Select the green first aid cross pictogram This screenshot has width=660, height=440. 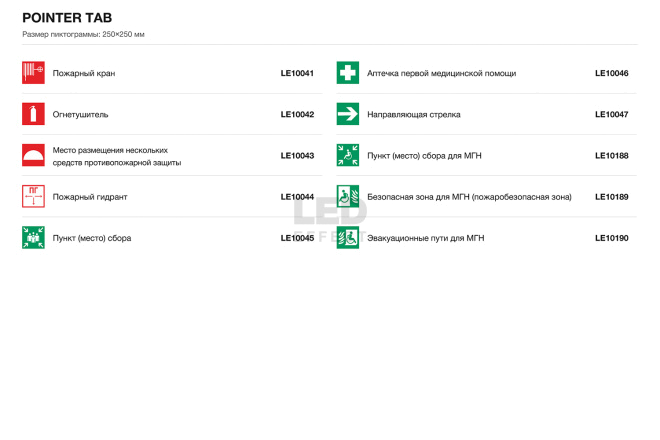pos(348,73)
